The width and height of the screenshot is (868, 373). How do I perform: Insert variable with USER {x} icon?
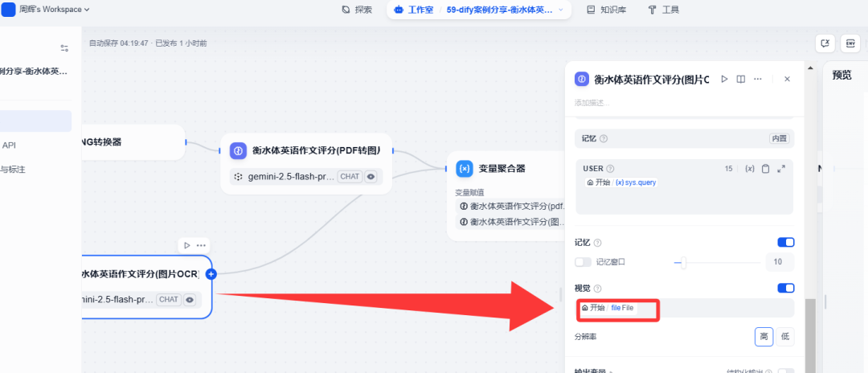pyautogui.click(x=750, y=169)
